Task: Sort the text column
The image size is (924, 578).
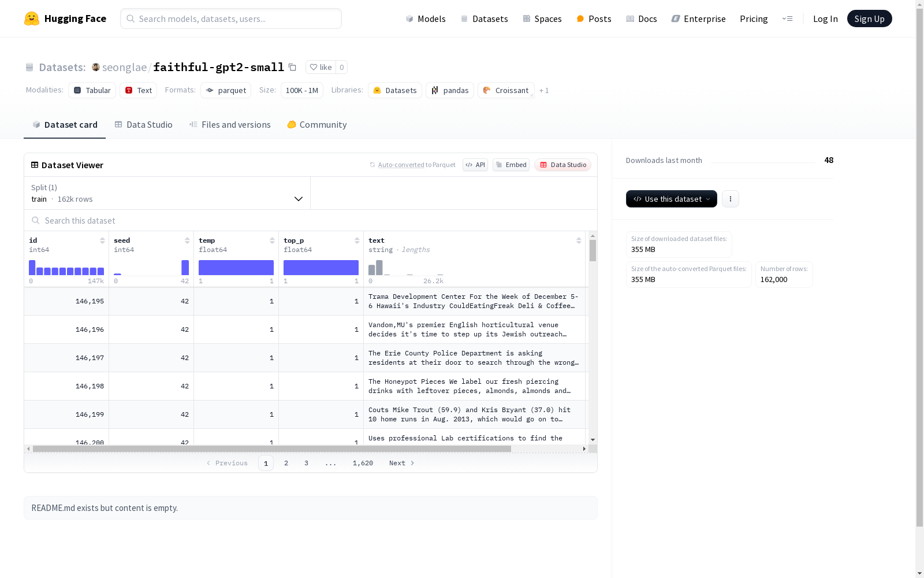Action: coord(579,240)
